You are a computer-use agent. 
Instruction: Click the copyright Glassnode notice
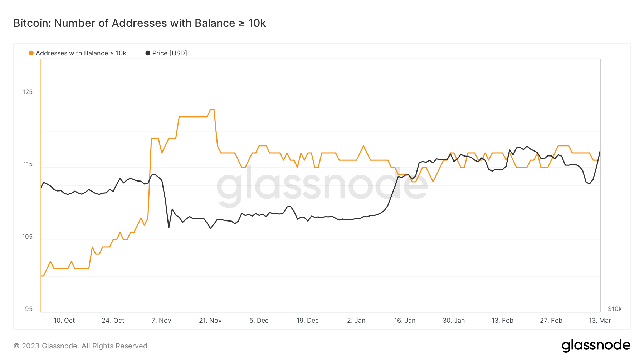coord(81,346)
